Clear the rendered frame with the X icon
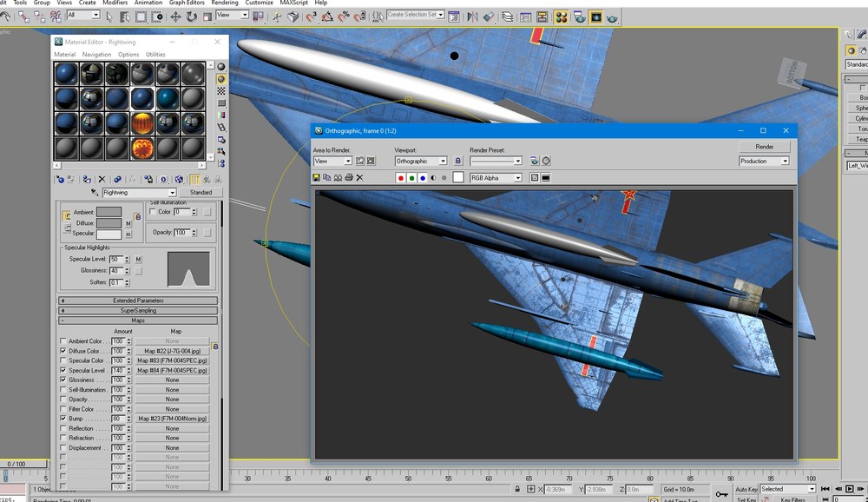The height and width of the screenshot is (502, 868). pyautogui.click(x=360, y=178)
